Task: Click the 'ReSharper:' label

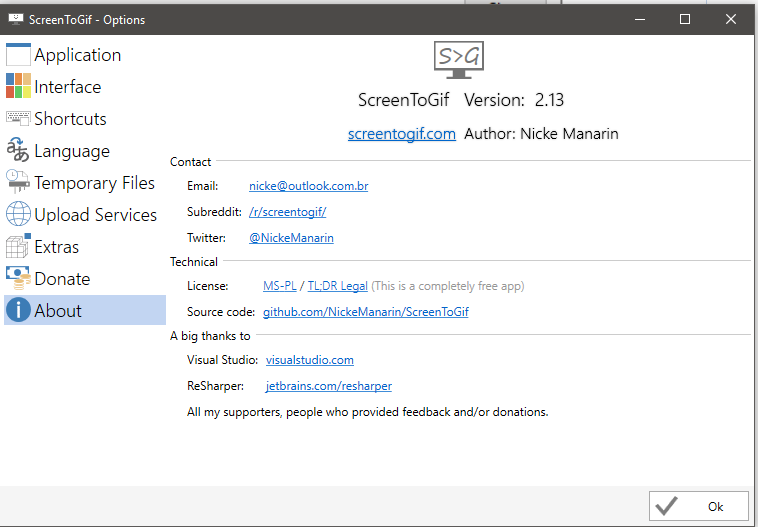Action: 215,386
